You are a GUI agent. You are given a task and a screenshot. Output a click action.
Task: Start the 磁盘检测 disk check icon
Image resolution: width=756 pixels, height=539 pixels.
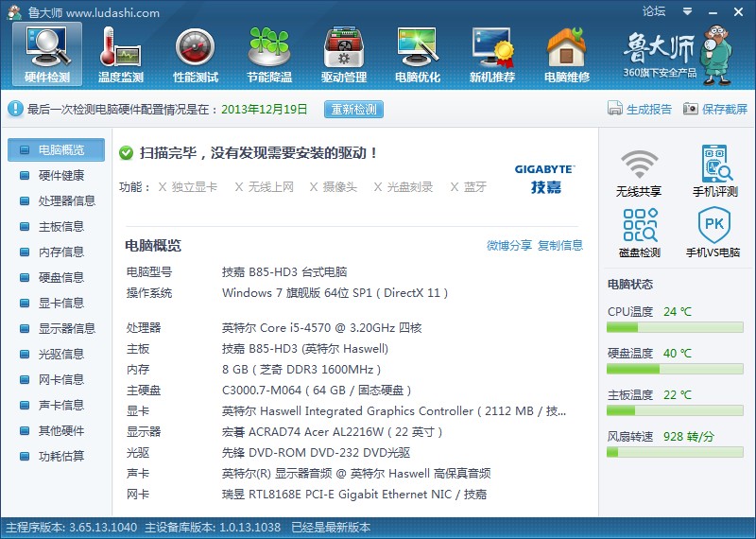click(x=639, y=233)
